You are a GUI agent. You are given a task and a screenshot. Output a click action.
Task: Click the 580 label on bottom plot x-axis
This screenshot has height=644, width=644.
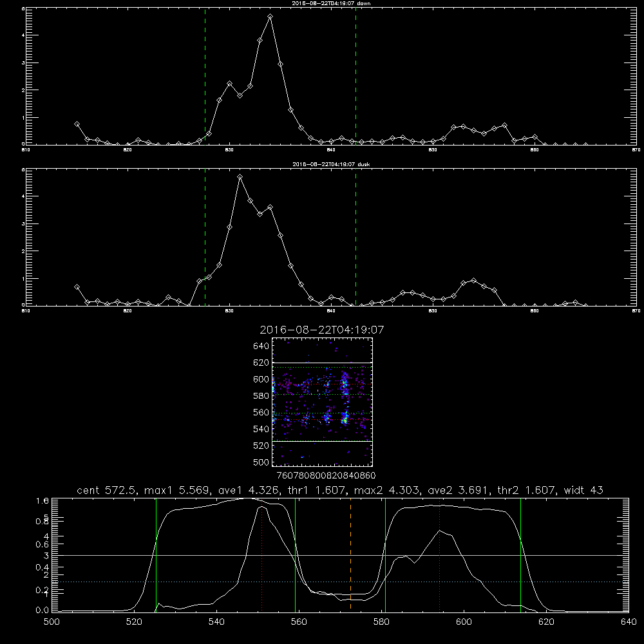point(381,621)
